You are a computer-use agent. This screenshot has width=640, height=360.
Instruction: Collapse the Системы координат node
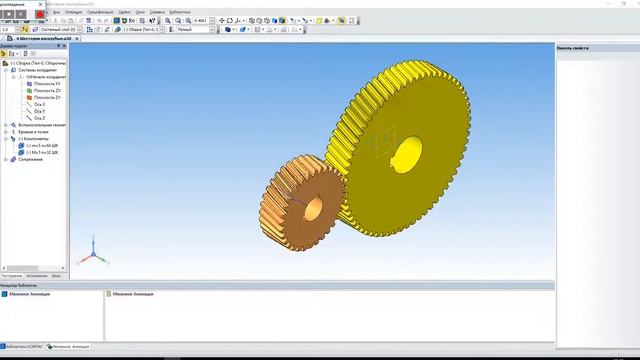[x=6, y=70]
